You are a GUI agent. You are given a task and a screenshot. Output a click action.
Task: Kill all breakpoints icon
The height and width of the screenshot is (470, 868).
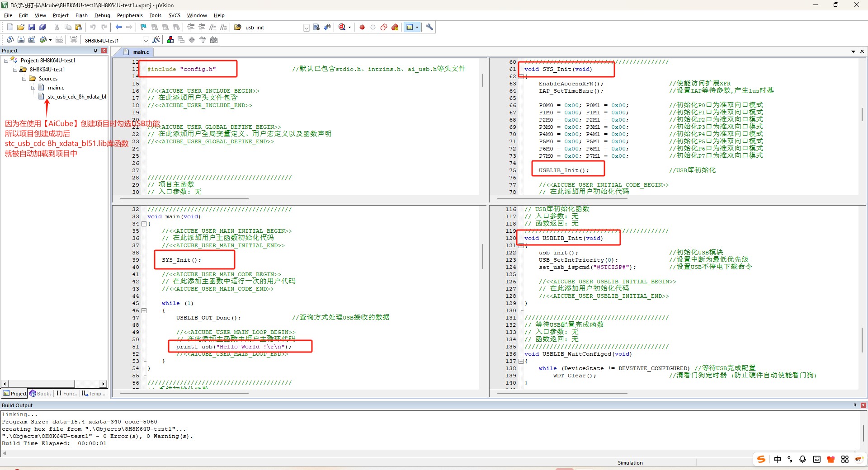tap(395, 27)
